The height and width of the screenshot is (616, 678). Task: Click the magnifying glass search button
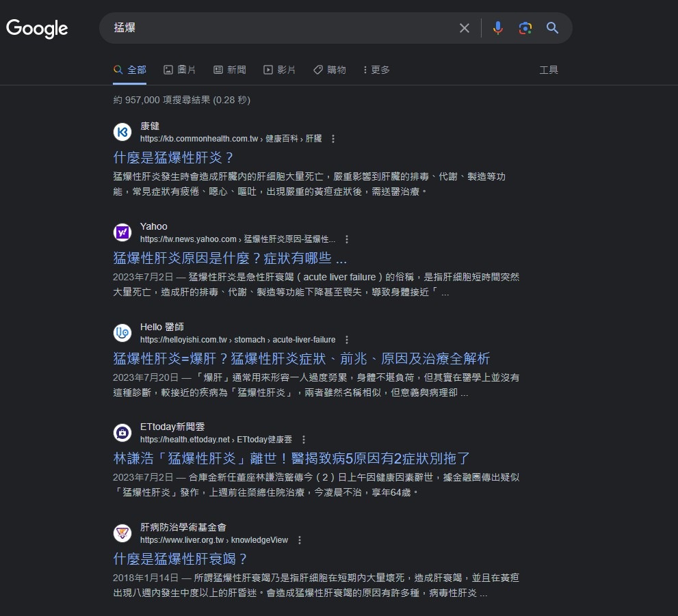[552, 28]
